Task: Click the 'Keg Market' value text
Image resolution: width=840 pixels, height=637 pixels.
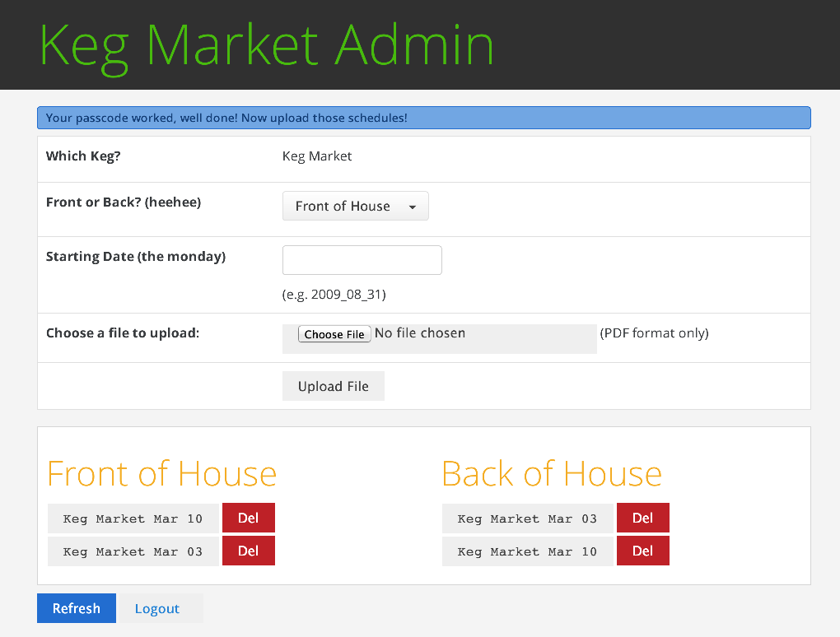Action: 317,156
